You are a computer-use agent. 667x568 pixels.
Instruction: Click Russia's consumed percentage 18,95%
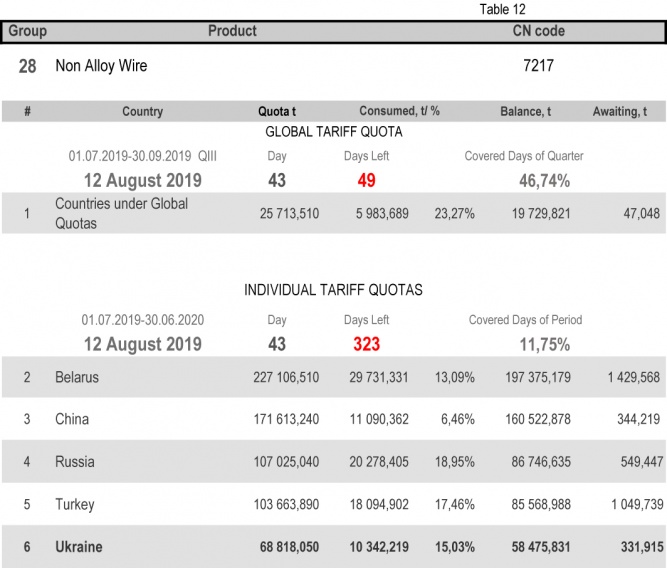(x=453, y=462)
